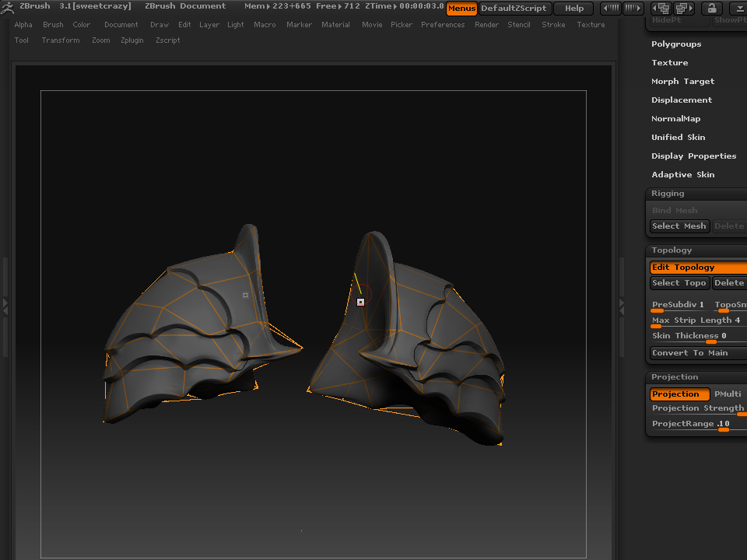
Task: Open the Zoom menu
Action: coord(101,40)
